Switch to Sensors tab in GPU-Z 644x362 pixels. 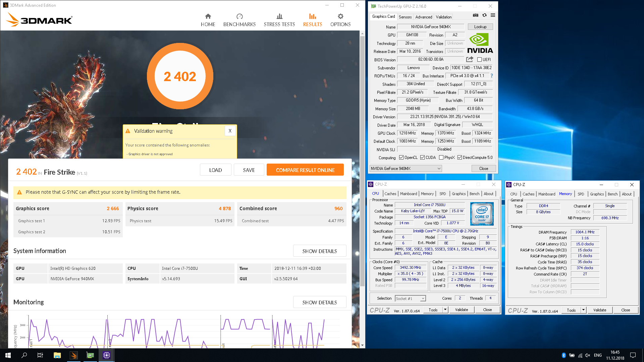[405, 17]
